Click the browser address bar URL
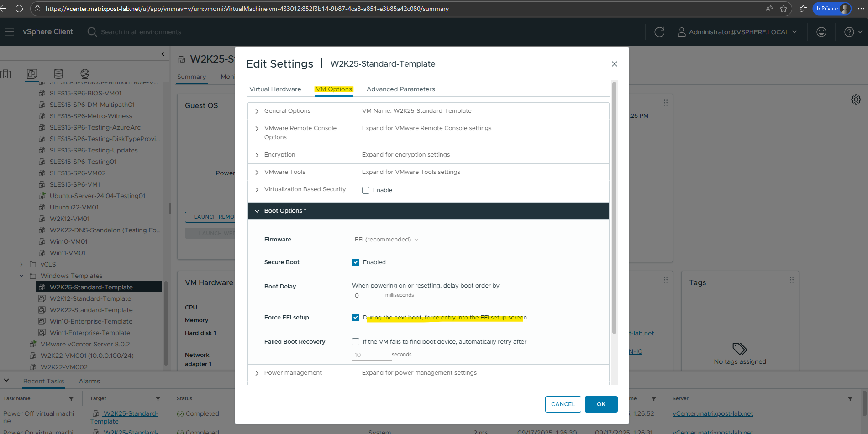Screen dimensions: 868x434 pos(247,9)
